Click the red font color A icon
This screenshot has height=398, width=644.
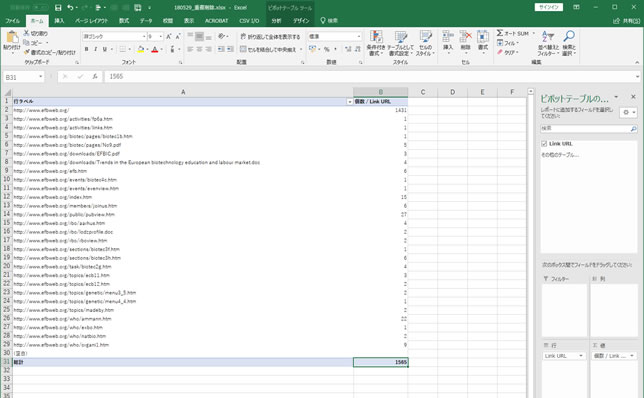154,49
